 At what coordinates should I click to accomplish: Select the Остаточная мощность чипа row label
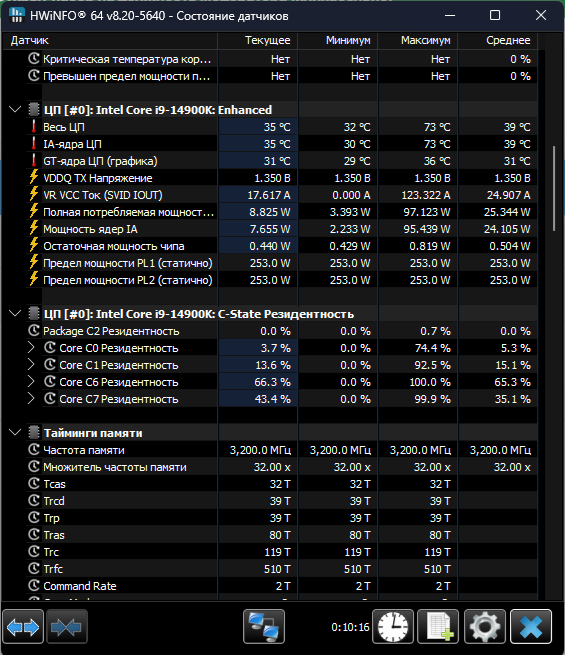tap(114, 246)
